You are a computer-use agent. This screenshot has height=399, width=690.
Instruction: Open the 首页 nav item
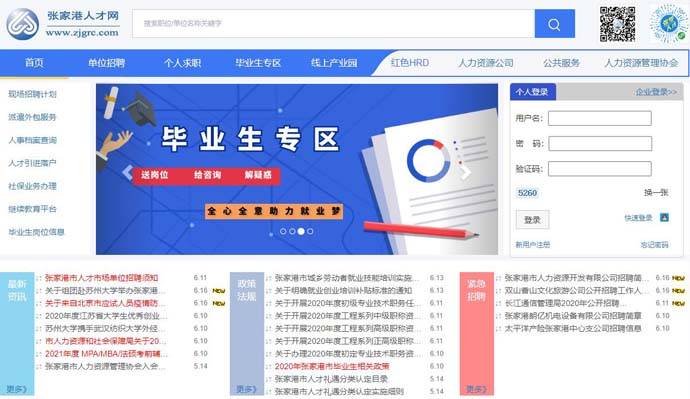click(x=34, y=63)
